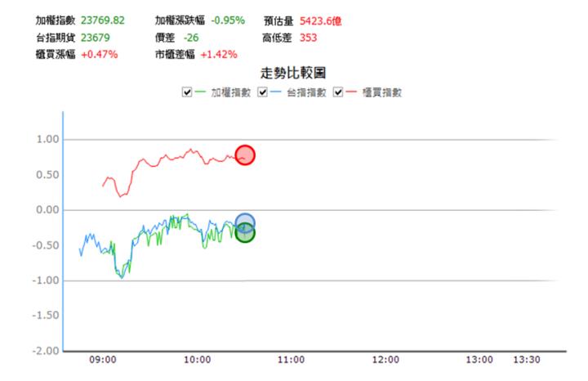The width and height of the screenshot is (588, 381).
Task: Click the red 櫃買指數 end-point marker
Action: 245,155
